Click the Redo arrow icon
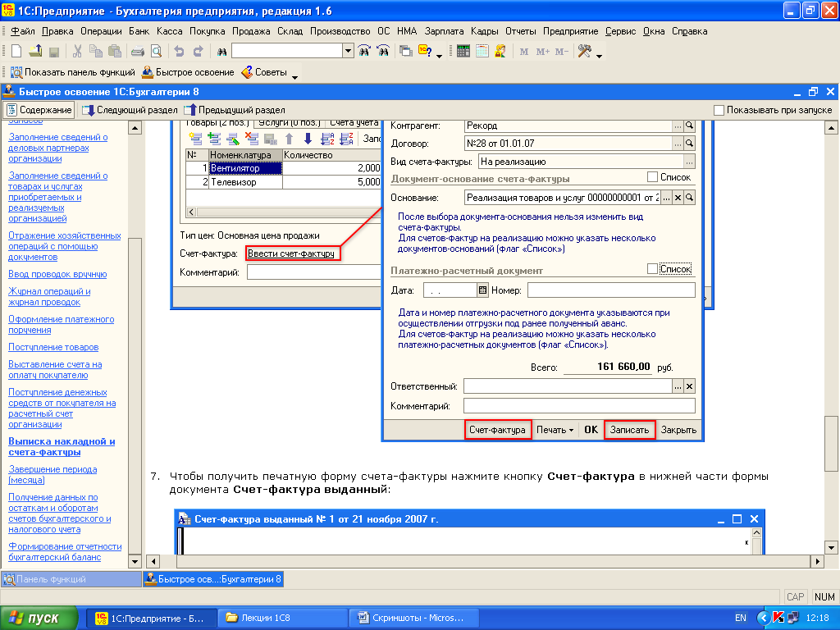 click(199, 52)
